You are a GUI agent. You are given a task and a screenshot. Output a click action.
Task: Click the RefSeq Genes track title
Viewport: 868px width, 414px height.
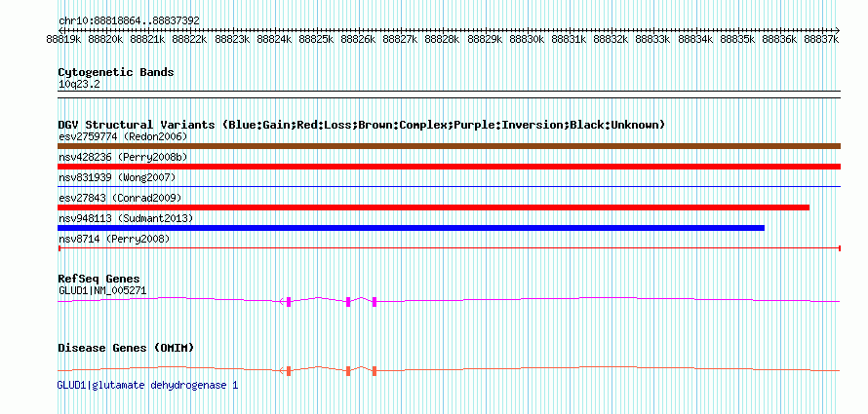(x=99, y=279)
